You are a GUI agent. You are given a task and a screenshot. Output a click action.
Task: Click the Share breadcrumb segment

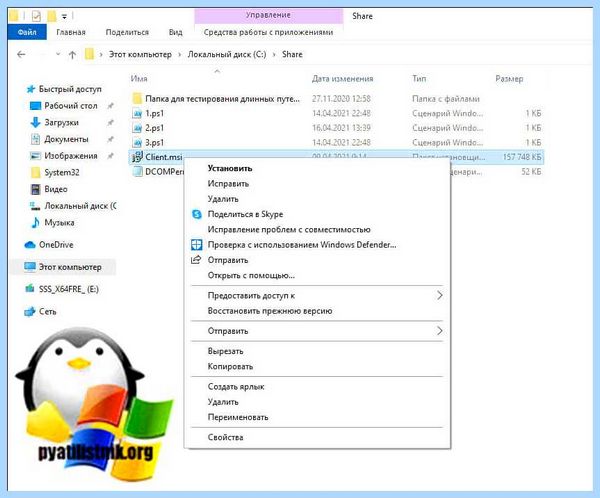pos(292,54)
